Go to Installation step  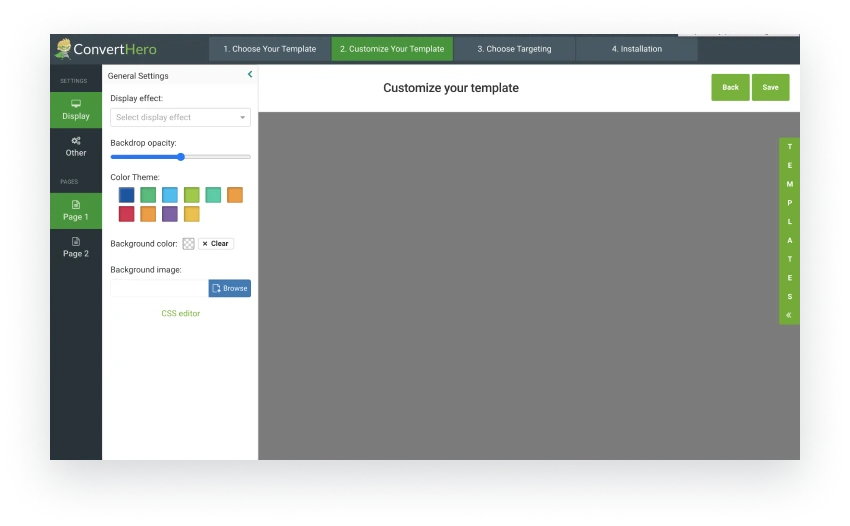636,49
